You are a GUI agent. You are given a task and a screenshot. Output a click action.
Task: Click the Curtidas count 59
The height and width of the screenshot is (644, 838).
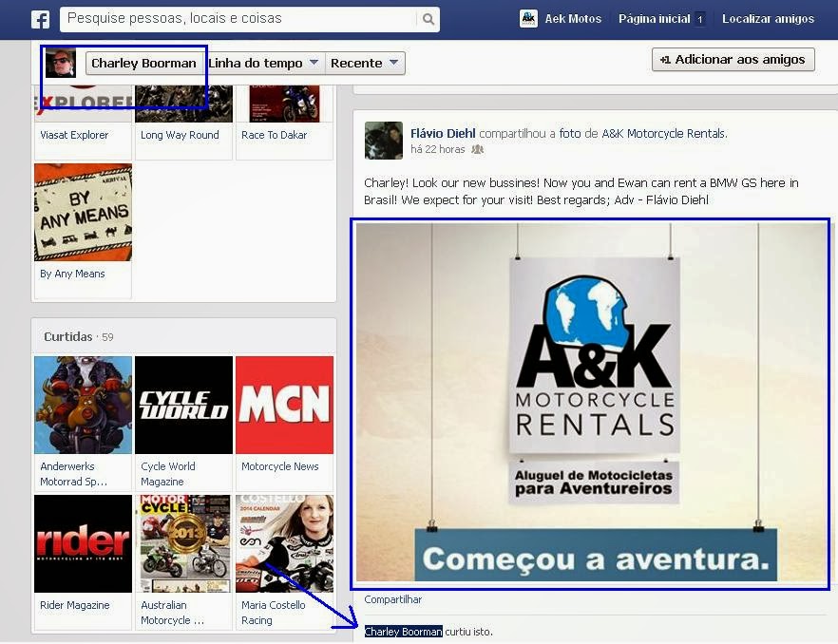click(x=107, y=337)
